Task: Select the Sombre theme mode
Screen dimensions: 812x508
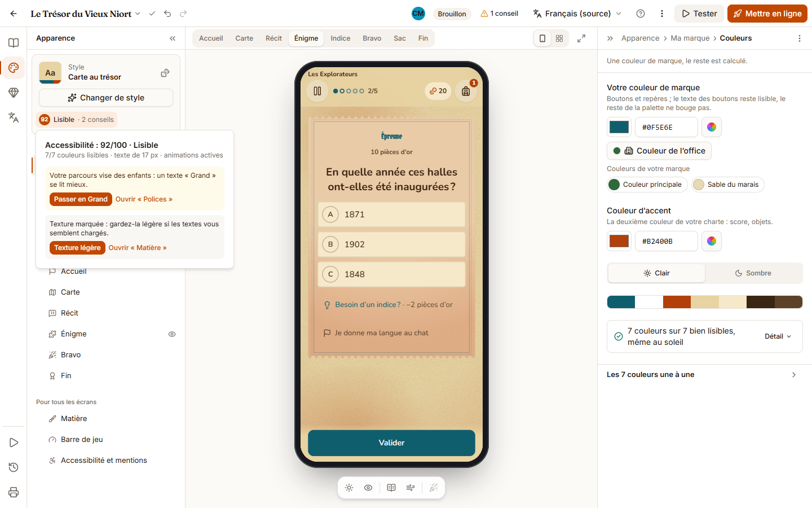Action: [x=753, y=273]
